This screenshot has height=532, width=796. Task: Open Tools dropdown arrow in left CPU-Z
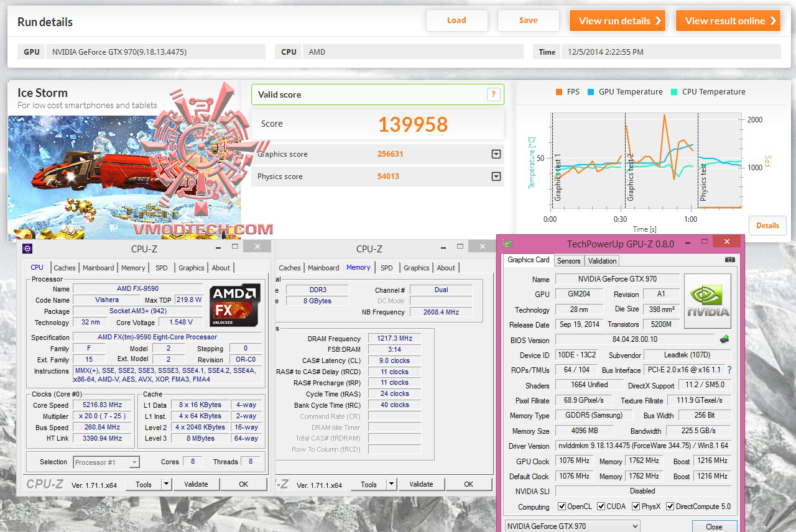(166, 484)
